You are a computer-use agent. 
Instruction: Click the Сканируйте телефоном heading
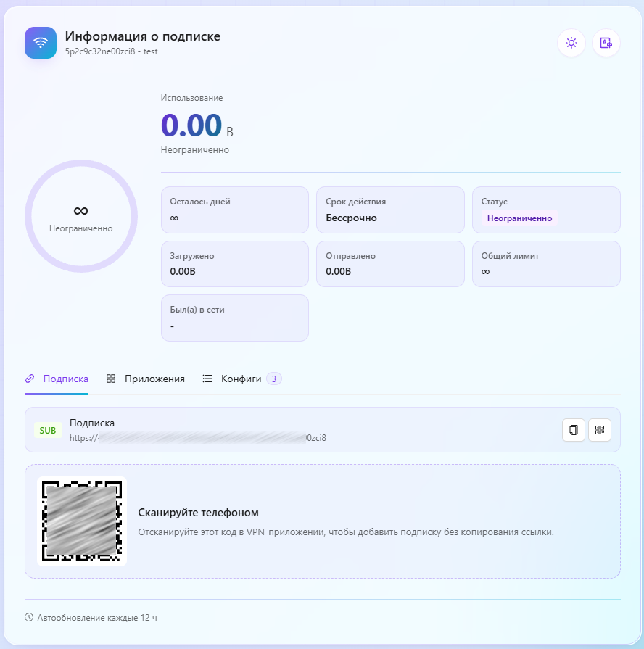click(x=198, y=513)
